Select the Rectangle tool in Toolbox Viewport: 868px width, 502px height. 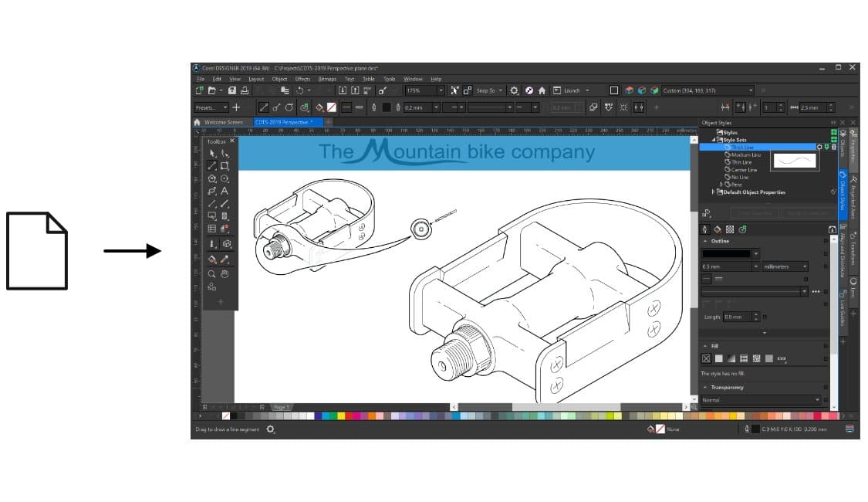(225, 166)
